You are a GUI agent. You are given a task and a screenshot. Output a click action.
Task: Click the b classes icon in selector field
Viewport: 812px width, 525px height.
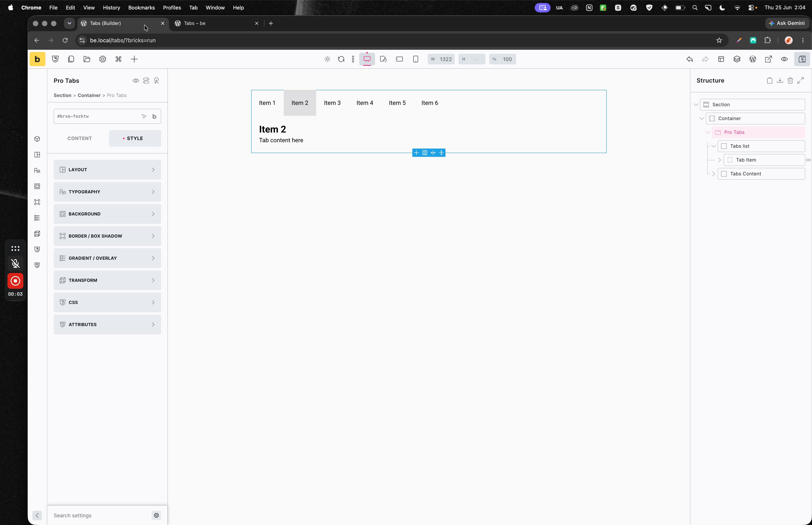click(x=154, y=116)
